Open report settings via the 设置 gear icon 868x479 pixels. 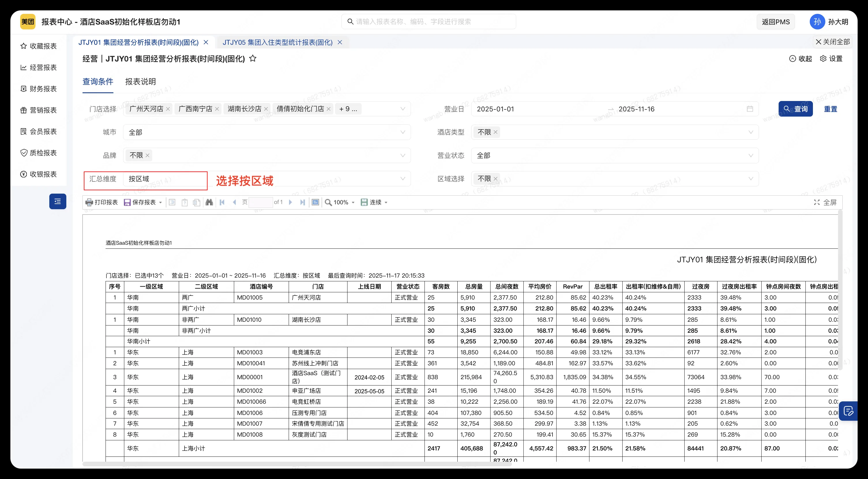point(831,58)
